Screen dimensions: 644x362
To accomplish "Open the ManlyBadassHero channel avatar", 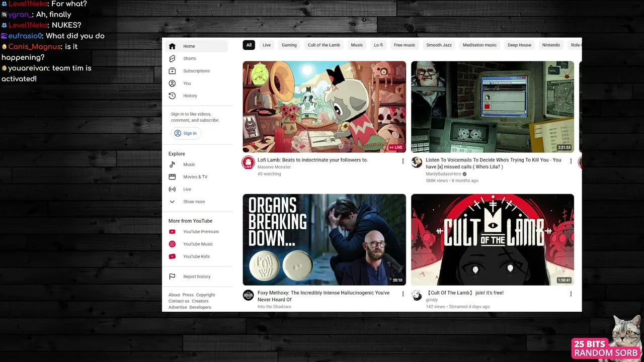I will pyautogui.click(x=417, y=162).
